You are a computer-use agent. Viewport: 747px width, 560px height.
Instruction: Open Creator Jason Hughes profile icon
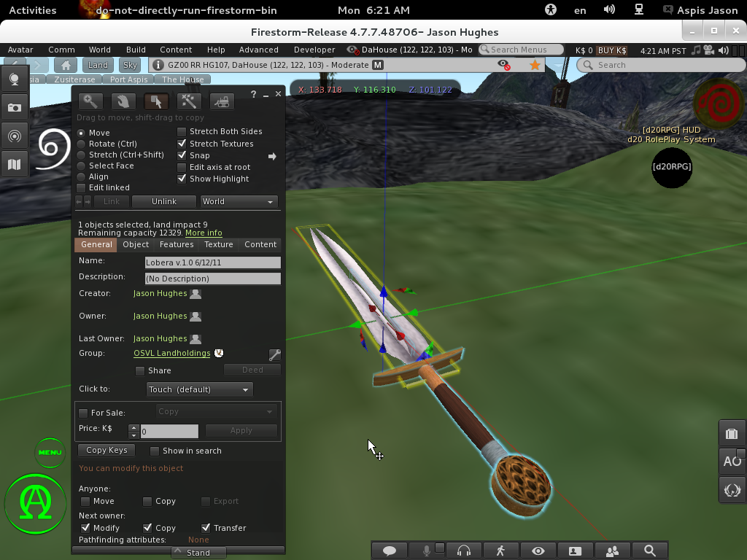196,294
